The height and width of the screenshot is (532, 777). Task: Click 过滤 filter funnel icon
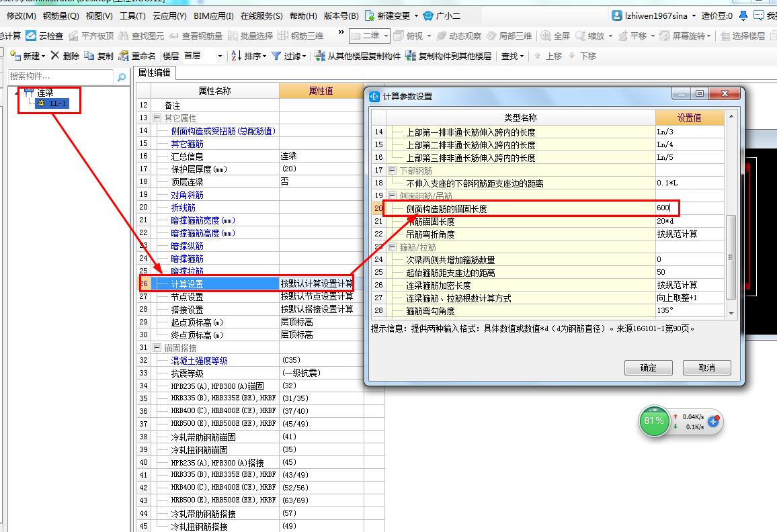point(276,56)
